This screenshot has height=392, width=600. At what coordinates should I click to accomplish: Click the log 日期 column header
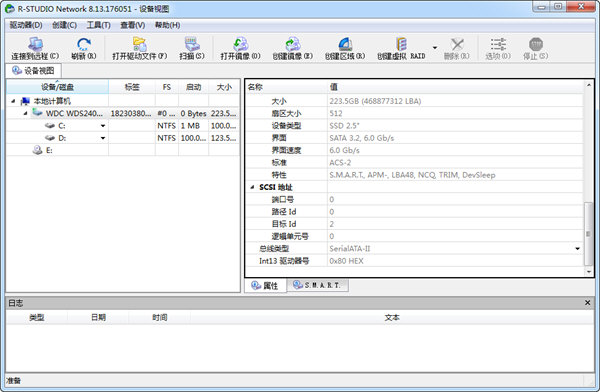(x=98, y=317)
